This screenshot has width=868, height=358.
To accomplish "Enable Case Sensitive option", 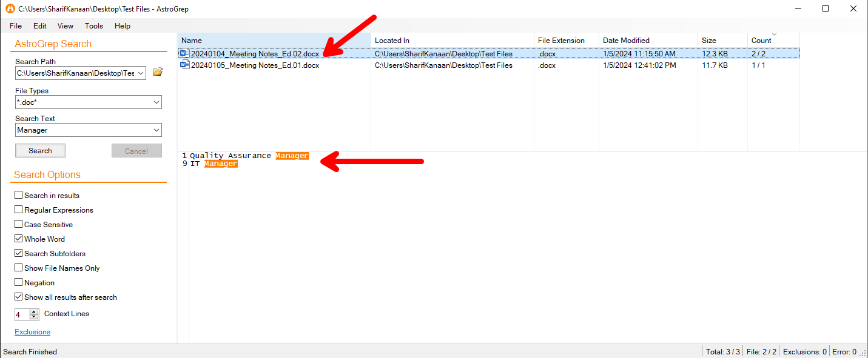I will [x=19, y=224].
